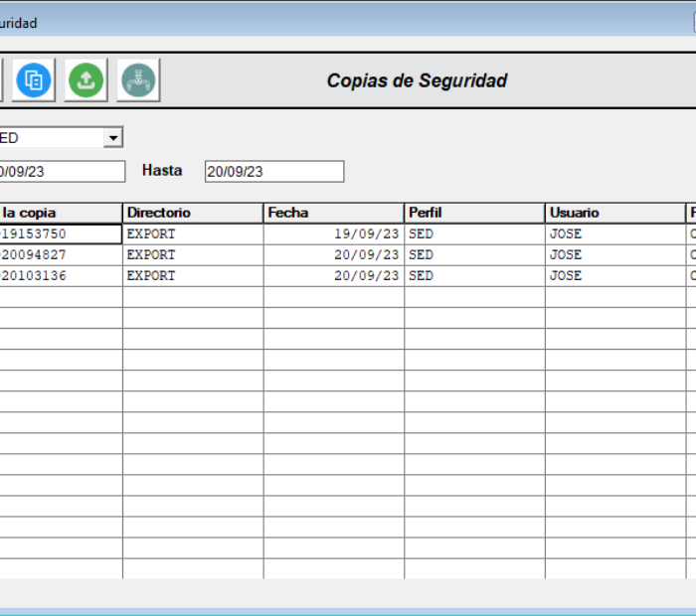696x616 pixels.
Task: Open the SED profile dropdown
Action: [x=113, y=138]
